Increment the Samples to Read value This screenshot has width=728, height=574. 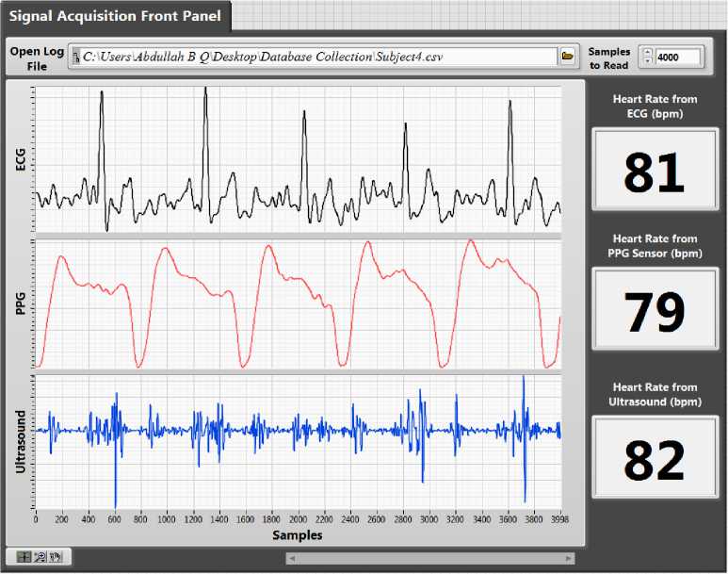[646, 52]
